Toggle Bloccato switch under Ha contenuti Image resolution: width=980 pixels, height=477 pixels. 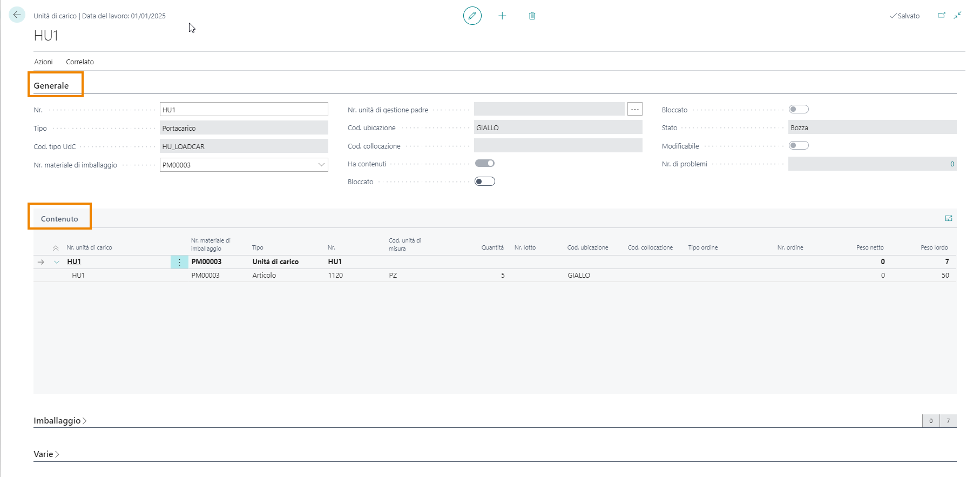point(484,182)
